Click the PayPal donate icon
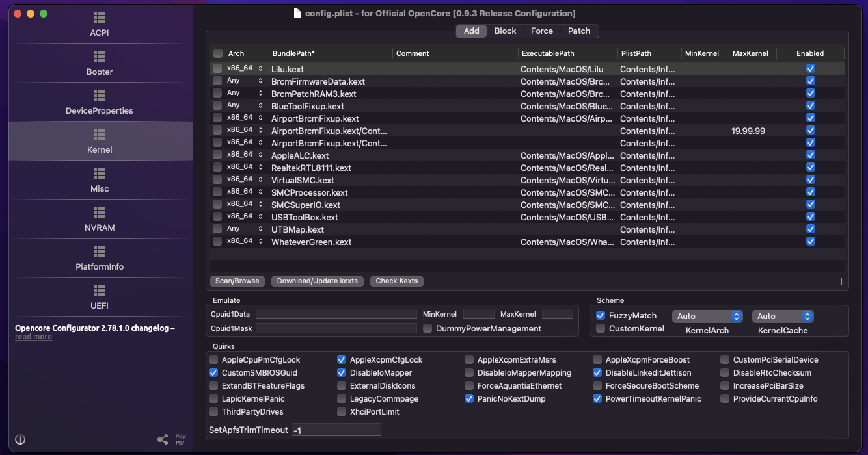Image resolution: width=868 pixels, height=455 pixels. coord(180,440)
